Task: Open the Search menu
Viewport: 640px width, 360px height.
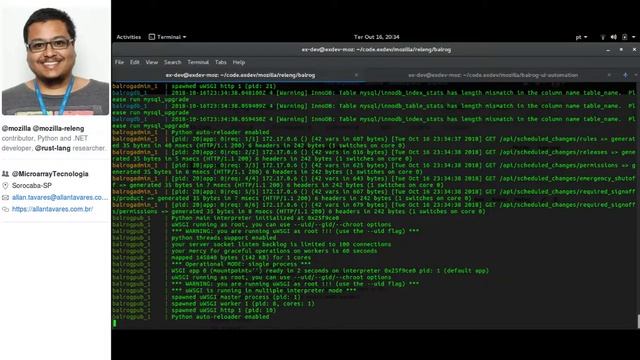Action: (x=173, y=62)
